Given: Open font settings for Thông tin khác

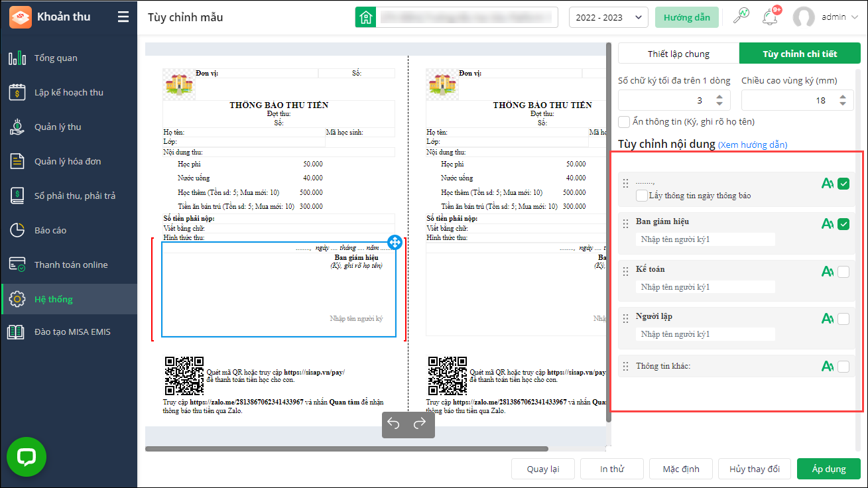Looking at the screenshot, I should 827,366.
